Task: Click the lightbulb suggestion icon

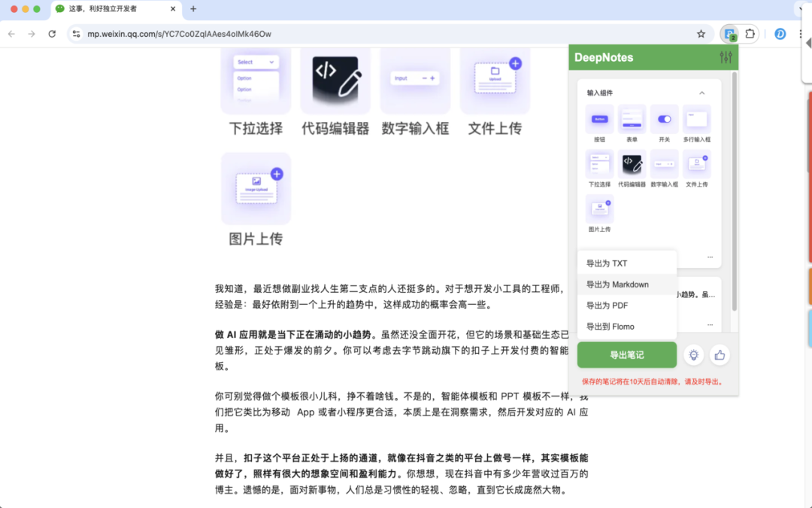Action: coord(693,355)
